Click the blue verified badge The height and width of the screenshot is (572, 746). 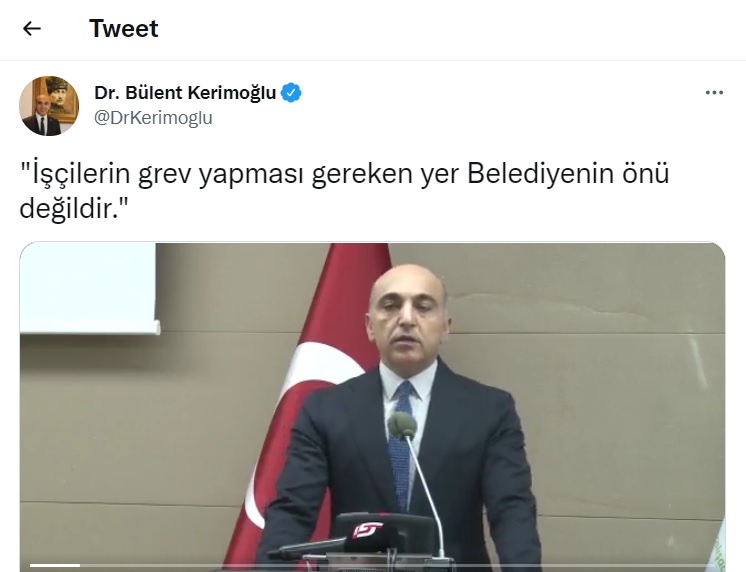coord(291,93)
